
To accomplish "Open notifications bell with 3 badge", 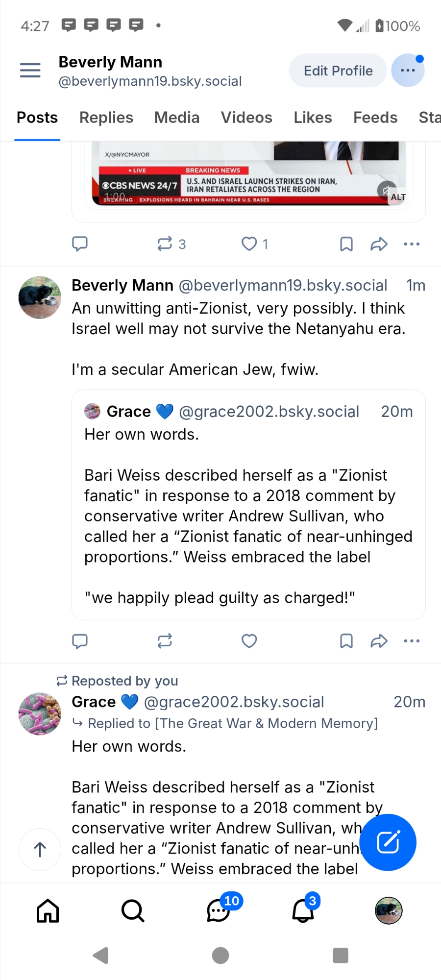I will [x=303, y=911].
